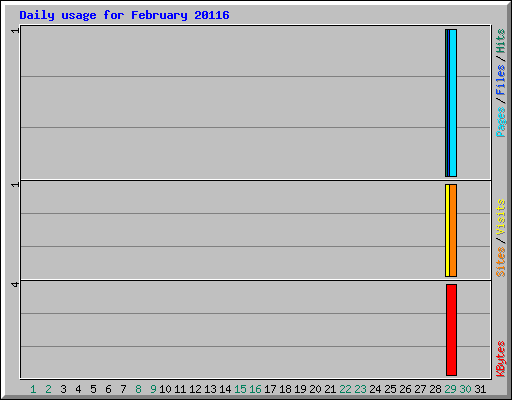The height and width of the screenshot is (400, 512).
Task: Click the 'KBytes' legend label
Action: pyautogui.click(x=501, y=359)
